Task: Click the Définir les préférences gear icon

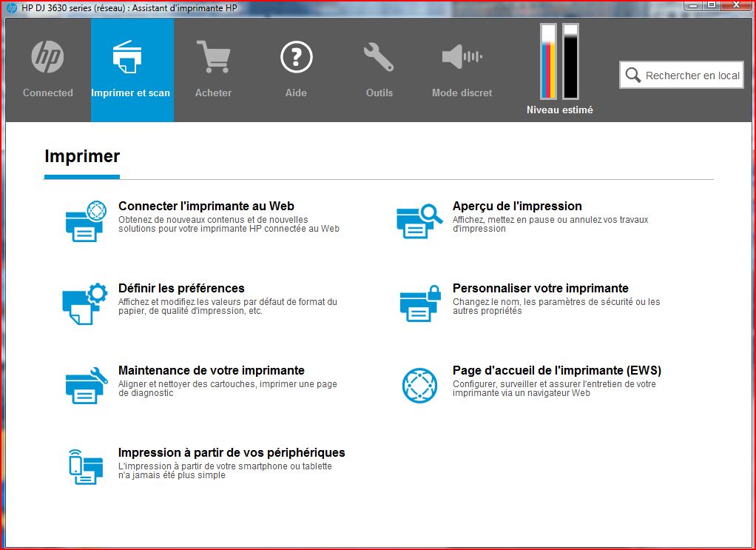Action: coord(85,303)
